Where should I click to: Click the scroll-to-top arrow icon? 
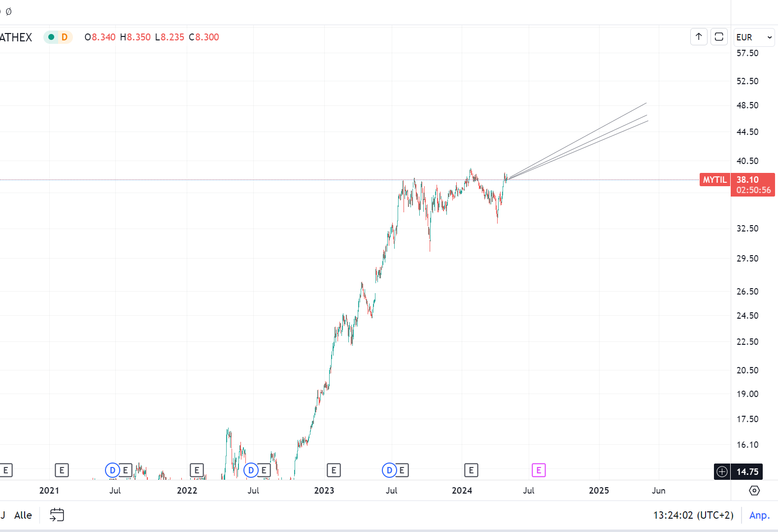[699, 37]
